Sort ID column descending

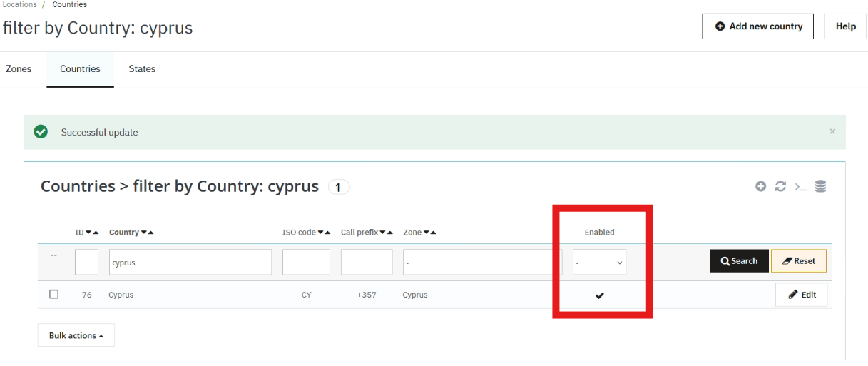[x=88, y=233]
